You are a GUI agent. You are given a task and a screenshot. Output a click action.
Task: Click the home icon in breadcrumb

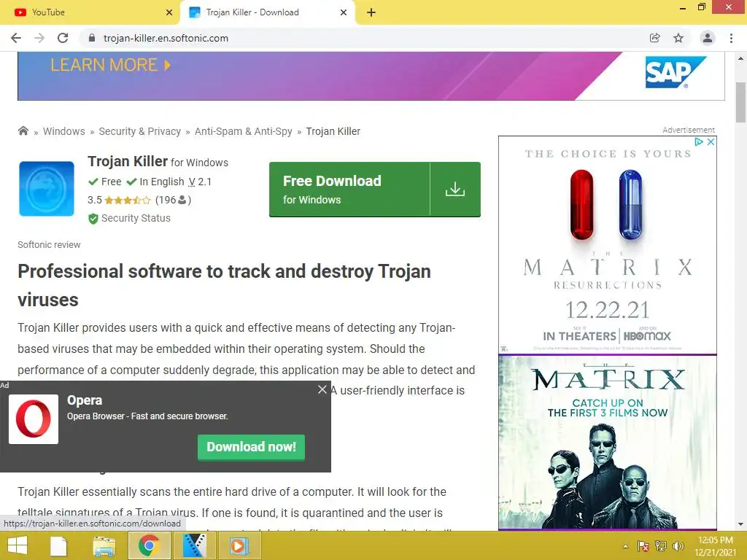[23, 131]
